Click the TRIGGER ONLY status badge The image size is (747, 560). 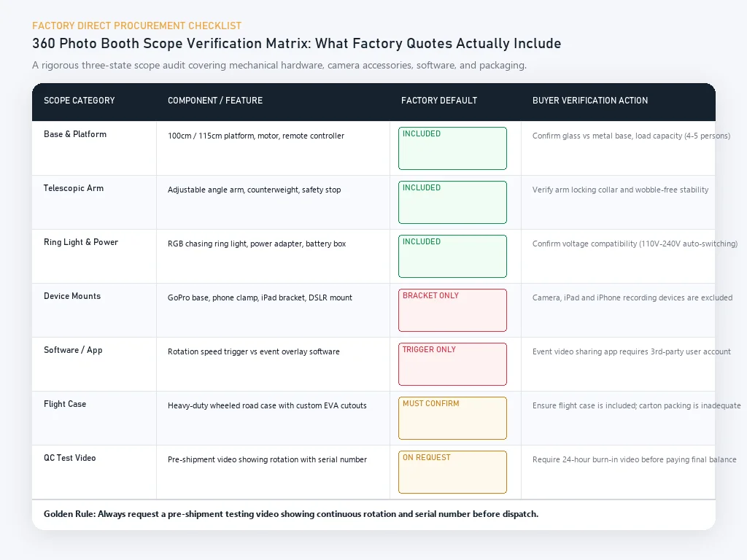pos(452,365)
